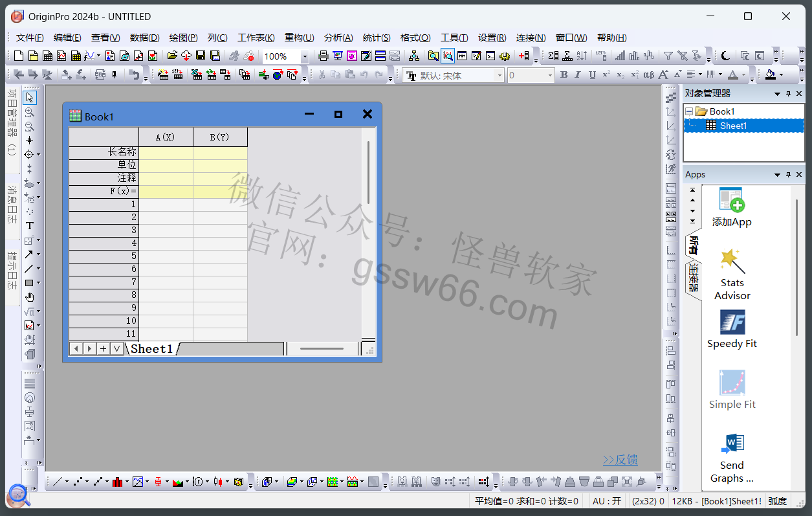Collapse the Book1 tree node
Image resolution: width=812 pixels, height=516 pixels.
[x=689, y=111]
